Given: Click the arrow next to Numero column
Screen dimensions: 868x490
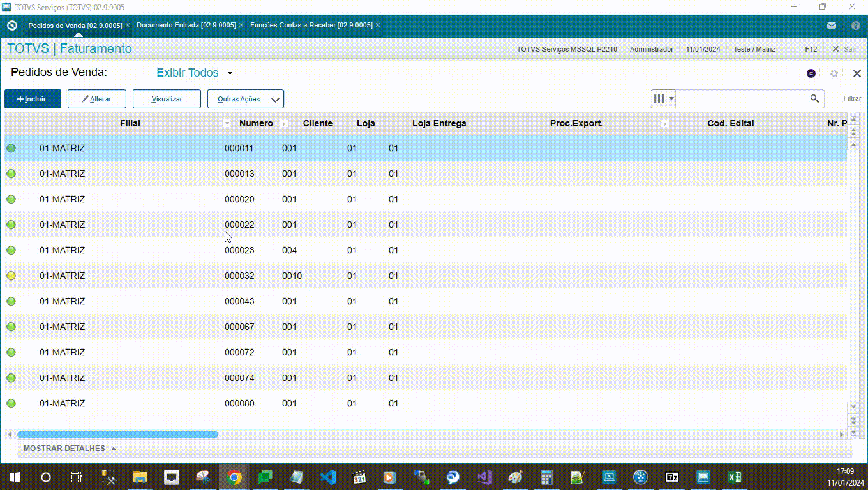Looking at the screenshot, I should point(284,123).
